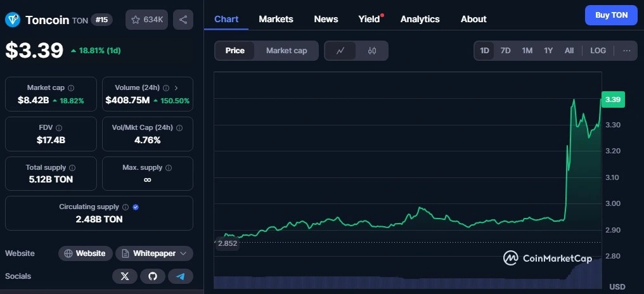The image size is (644, 294).
Task: Show FDV info icon
Action: click(59, 128)
